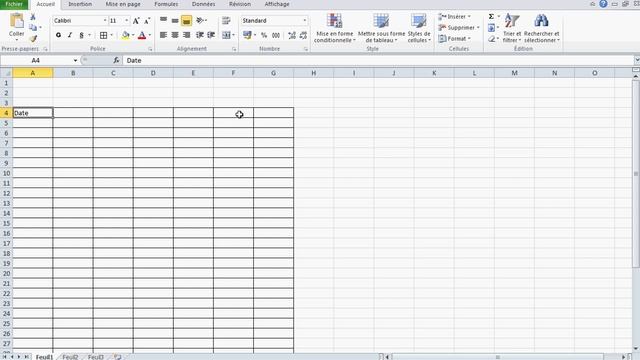This screenshot has width=640, height=360.
Task: Toggle the highlighted bottom align button
Action: [x=187, y=20]
